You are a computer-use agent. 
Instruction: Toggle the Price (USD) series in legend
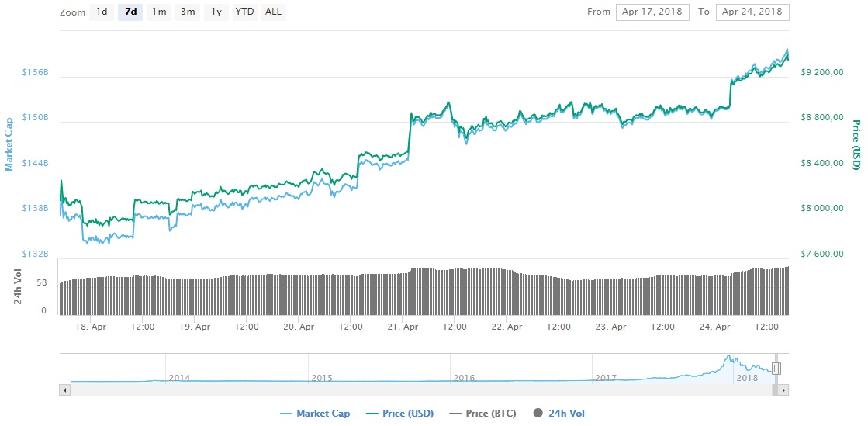[x=400, y=414]
